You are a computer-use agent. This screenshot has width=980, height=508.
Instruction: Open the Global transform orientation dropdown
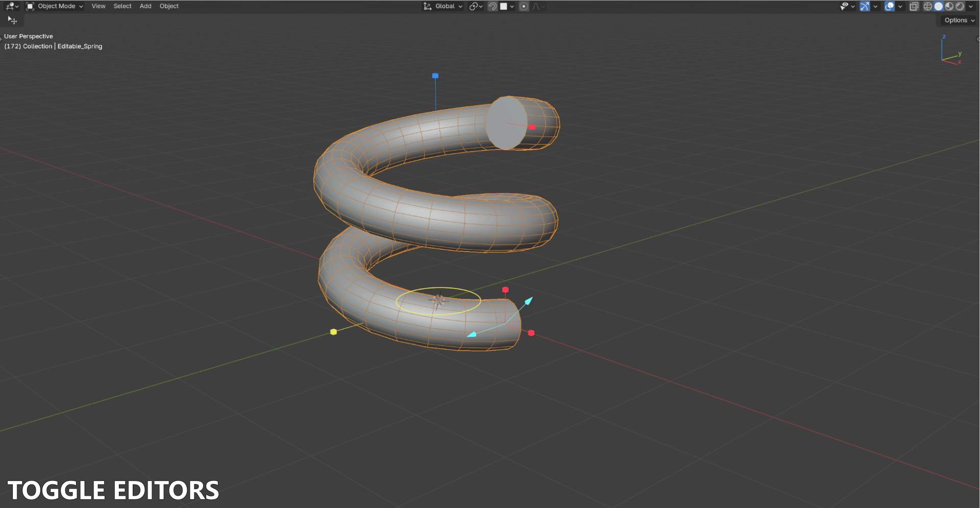(443, 6)
